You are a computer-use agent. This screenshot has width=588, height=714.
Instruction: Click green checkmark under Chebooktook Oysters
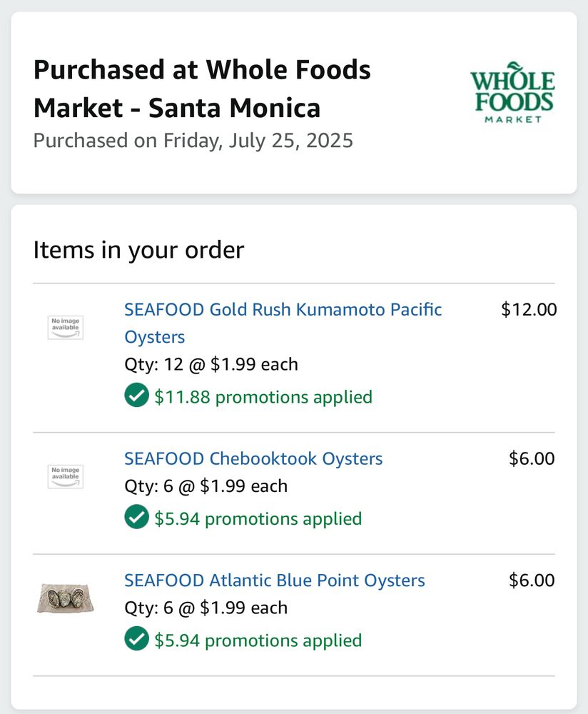click(136, 517)
